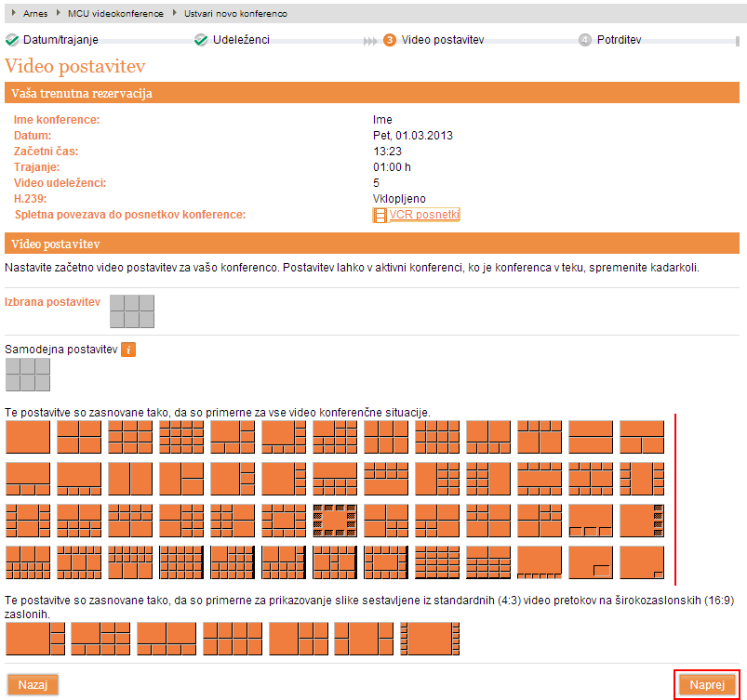The height and width of the screenshot is (700, 747).
Task: Return to Datum/trajanje step
Action: [60, 40]
